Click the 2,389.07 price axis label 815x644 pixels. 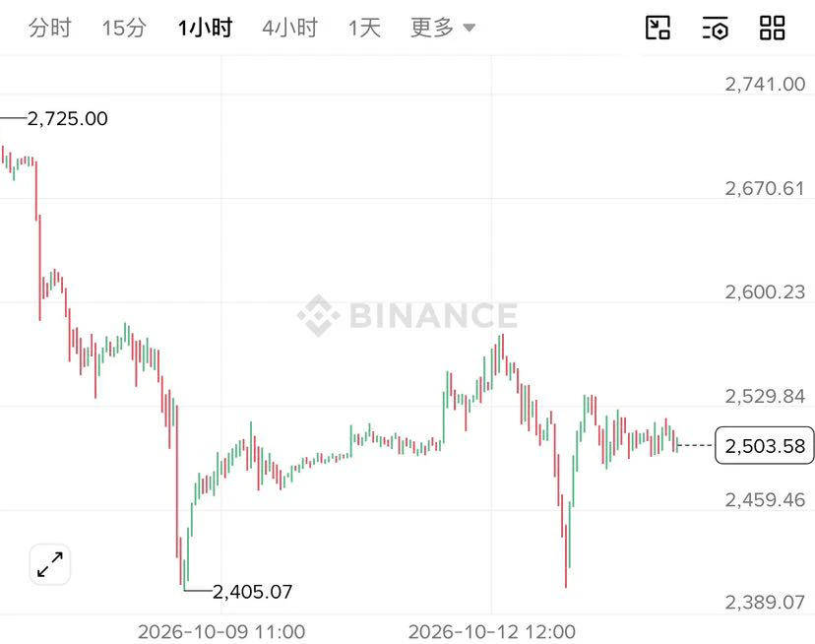(765, 602)
